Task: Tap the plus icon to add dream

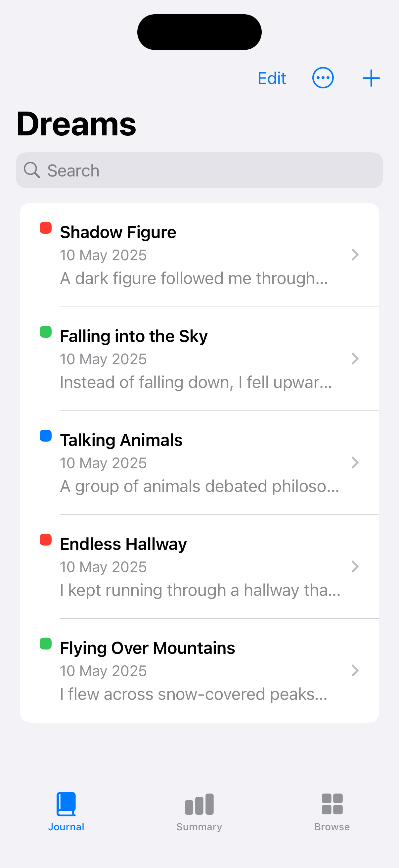Action: click(371, 78)
